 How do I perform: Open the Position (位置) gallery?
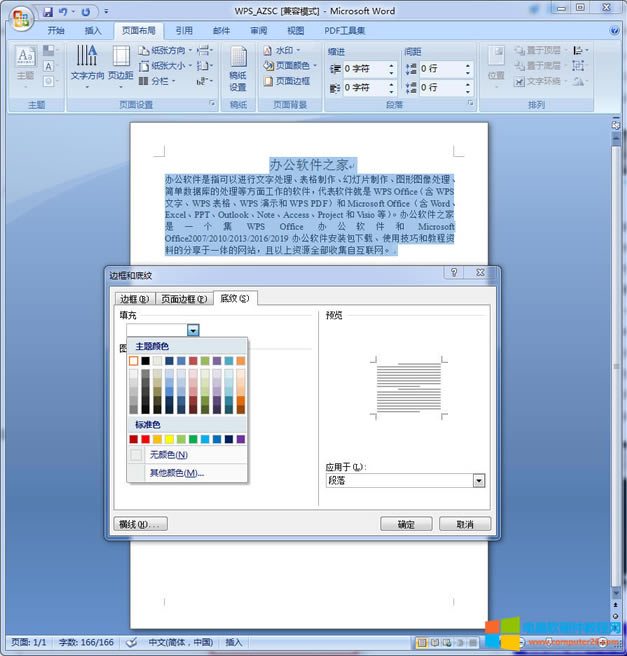pos(496,67)
